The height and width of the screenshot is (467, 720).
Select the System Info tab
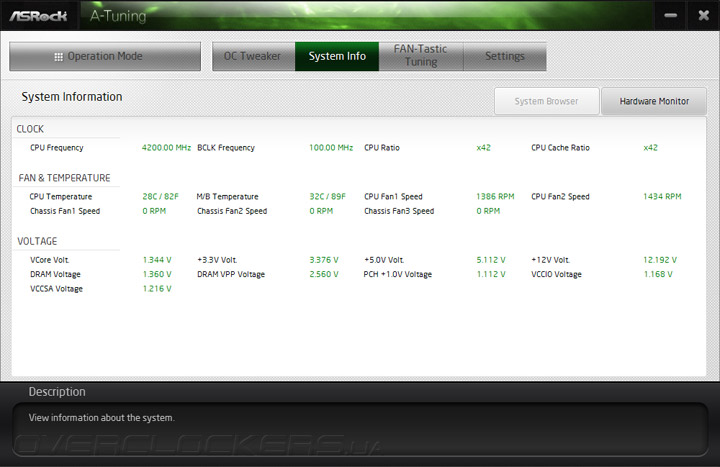click(337, 56)
